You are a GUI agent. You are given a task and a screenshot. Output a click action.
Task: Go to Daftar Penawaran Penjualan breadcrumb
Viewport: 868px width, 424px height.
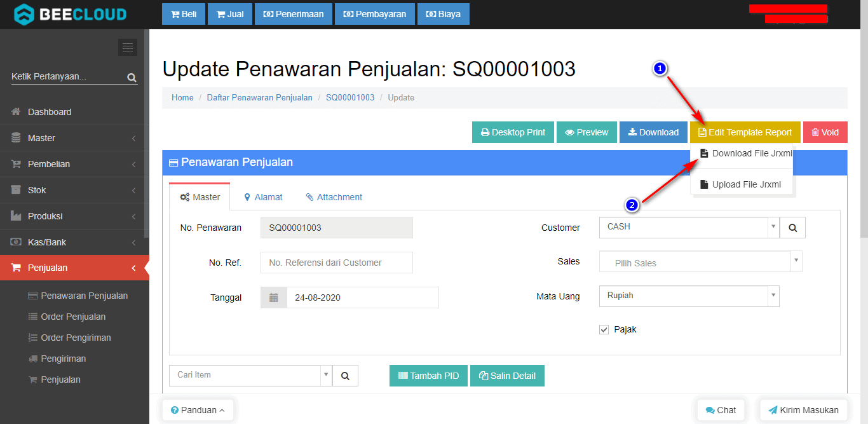pyautogui.click(x=260, y=98)
